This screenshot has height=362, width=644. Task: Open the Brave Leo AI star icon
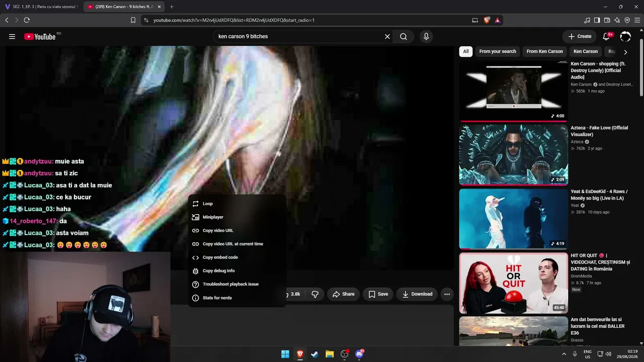tap(617, 20)
